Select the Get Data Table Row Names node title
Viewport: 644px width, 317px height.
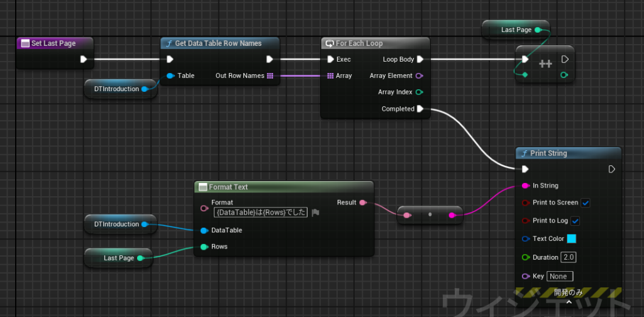pos(218,43)
